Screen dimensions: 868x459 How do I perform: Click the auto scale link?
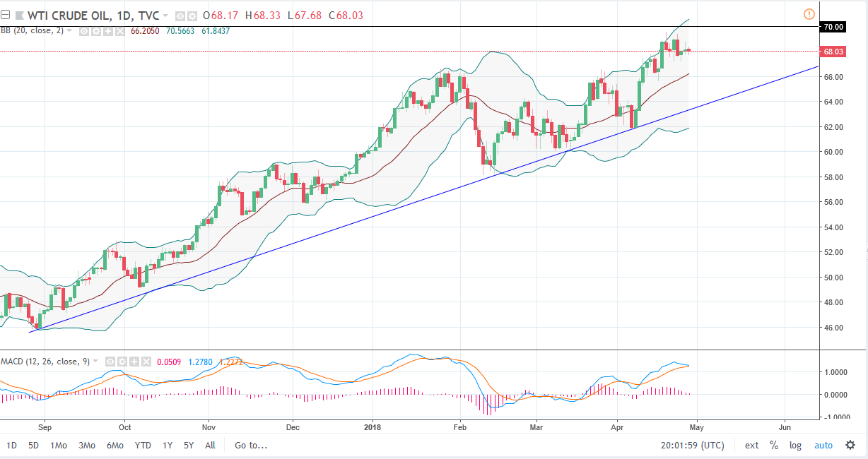pyautogui.click(x=823, y=446)
